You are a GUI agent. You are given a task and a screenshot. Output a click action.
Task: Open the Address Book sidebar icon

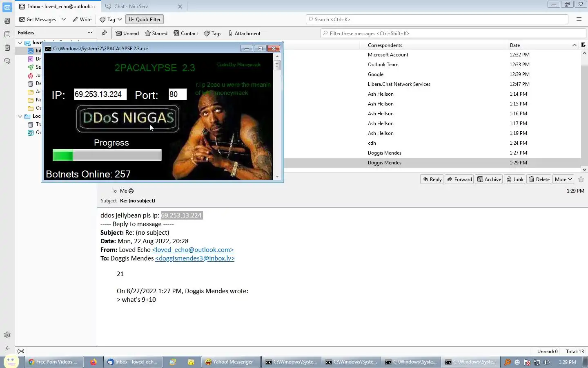7,21
